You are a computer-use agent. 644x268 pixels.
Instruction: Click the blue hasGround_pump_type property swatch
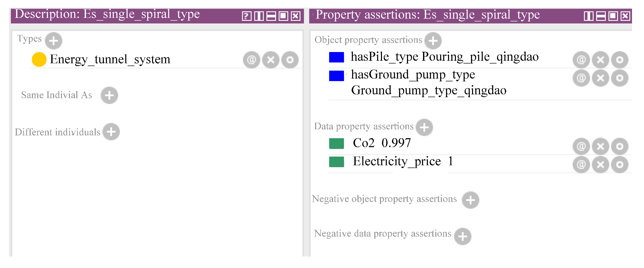pos(336,76)
